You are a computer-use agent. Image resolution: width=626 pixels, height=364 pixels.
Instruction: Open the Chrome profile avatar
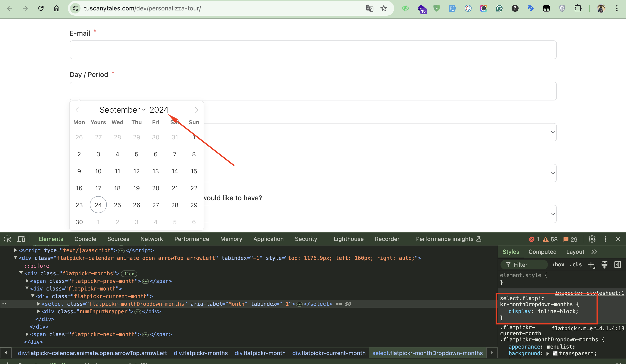coord(601,8)
